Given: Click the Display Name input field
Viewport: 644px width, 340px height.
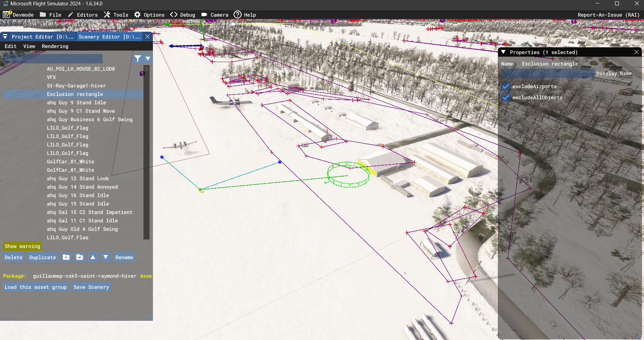Looking at the screenshot, I should pos(547,74).
